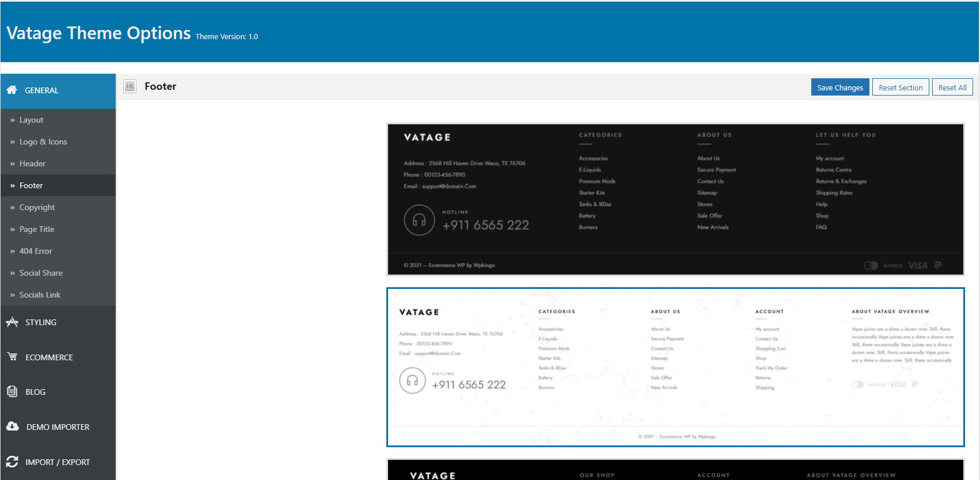980x480 pixels.
Task: Select the white footer layout thumbnail
Action: (x=675, y=367)
